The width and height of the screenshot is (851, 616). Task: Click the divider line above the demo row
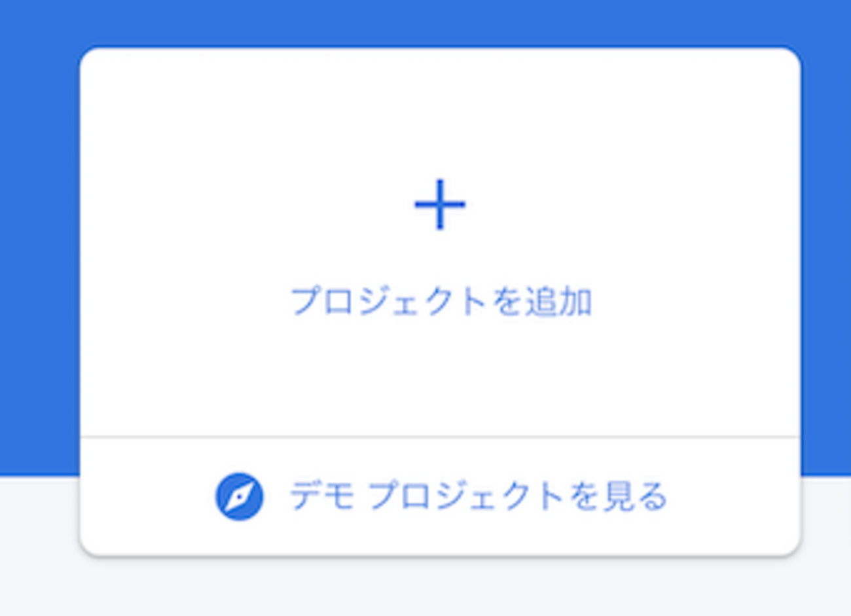[440, 436]
